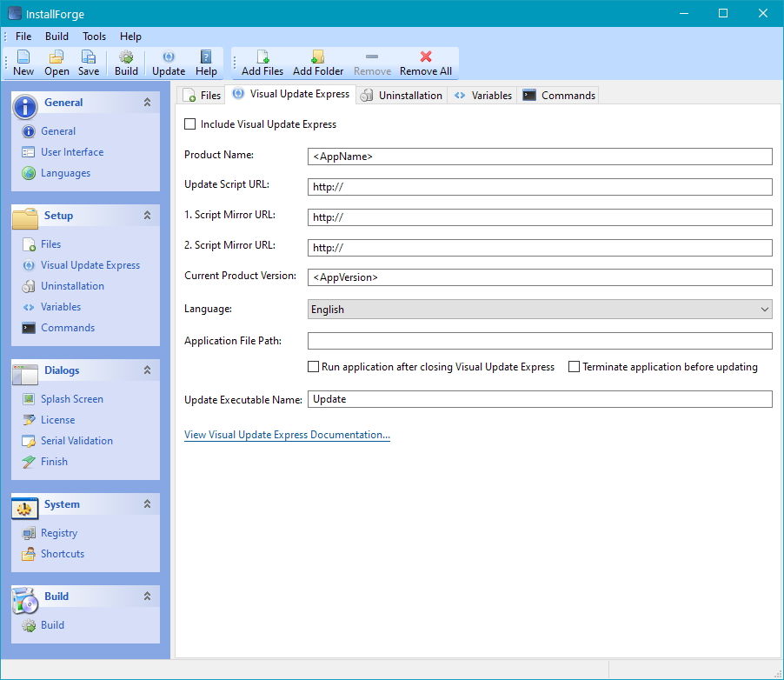784x680 pixels.
Task: Click the Remove All icon
Action: pyautogui.click(x=425, y=62)
